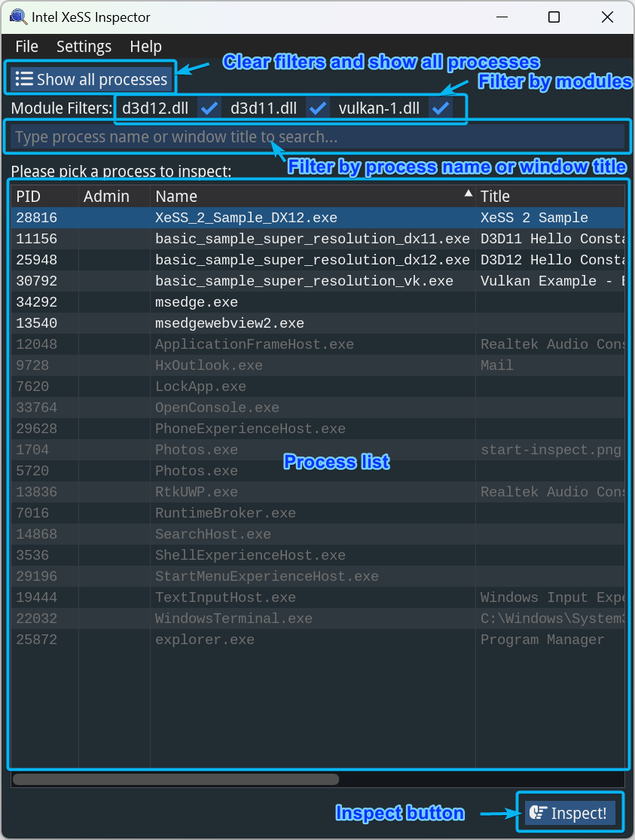635x840 pixels.
Task: Select the msedge.exe process
Action: (x=317, y=302)
